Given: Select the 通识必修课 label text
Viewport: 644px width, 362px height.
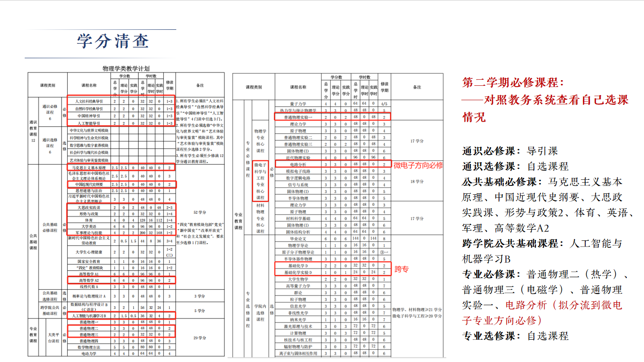Looking at the screenshot, I should click(492, 151).
